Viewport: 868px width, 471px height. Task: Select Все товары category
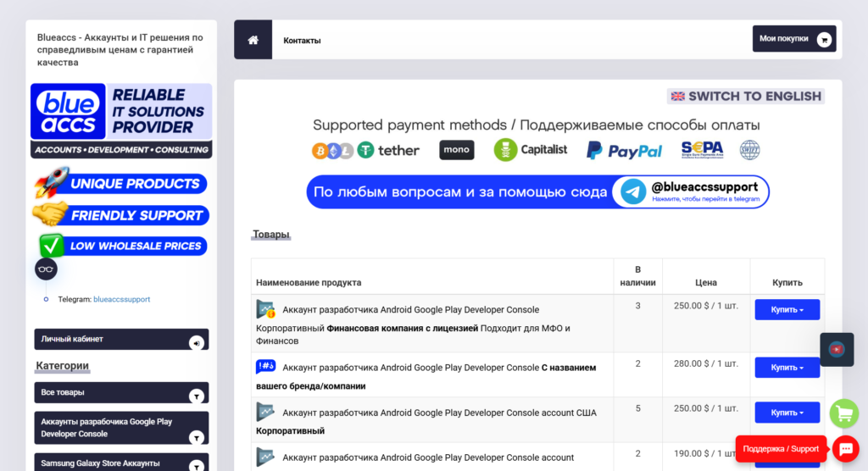[121, 392]
